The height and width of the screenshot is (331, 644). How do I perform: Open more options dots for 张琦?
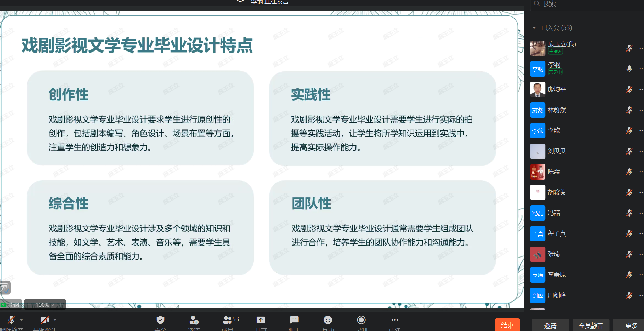pos(641,254)
